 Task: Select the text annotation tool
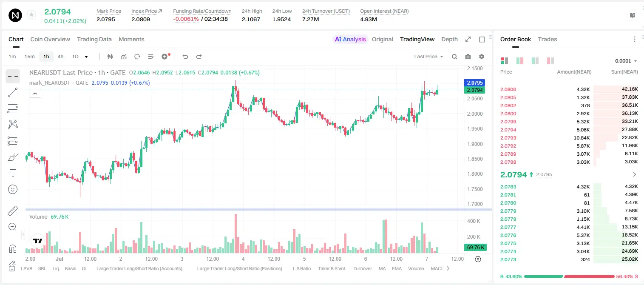click(x=13, y=173)
